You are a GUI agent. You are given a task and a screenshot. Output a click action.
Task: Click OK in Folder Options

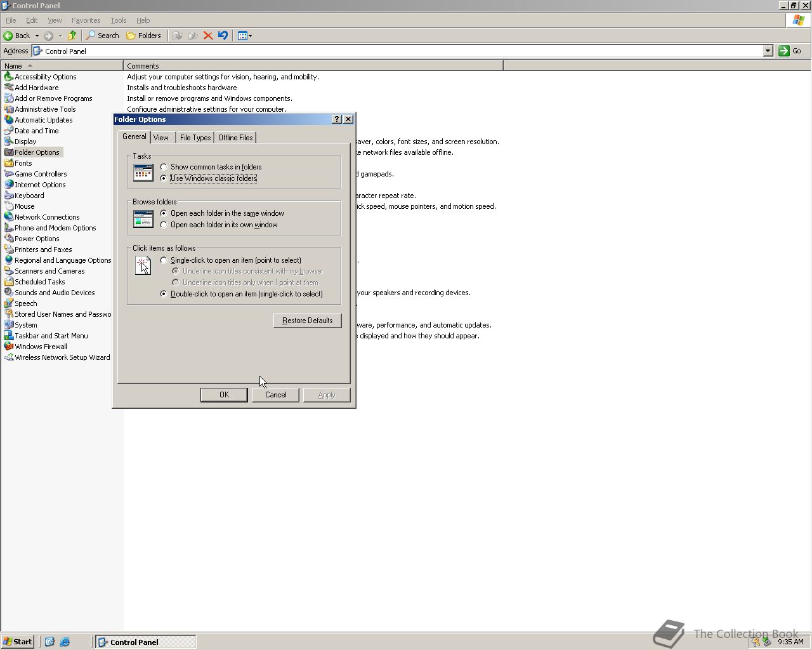coord(224,395)
